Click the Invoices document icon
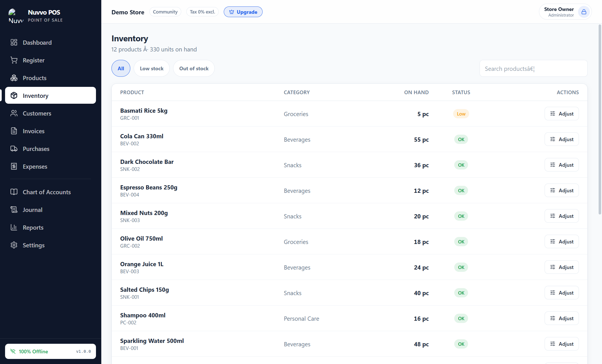This screenshot has width=602, height=364. (x=14, y=131)
